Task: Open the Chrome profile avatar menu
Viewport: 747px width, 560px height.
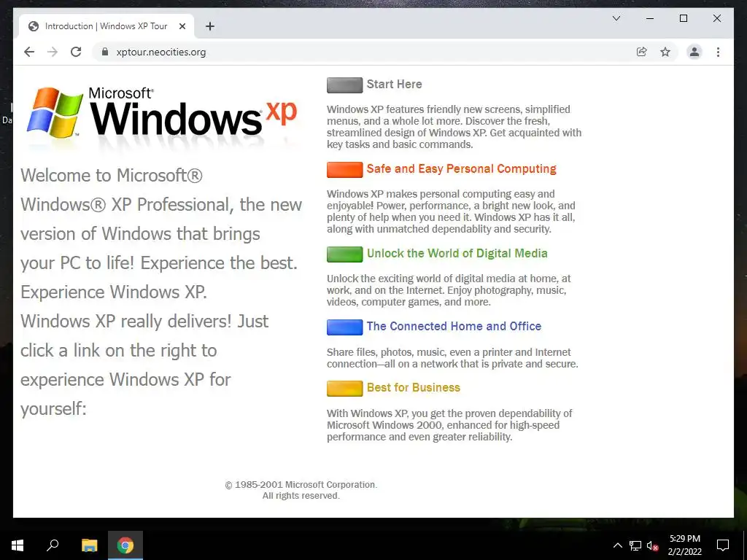Action: tap(694, 52)
